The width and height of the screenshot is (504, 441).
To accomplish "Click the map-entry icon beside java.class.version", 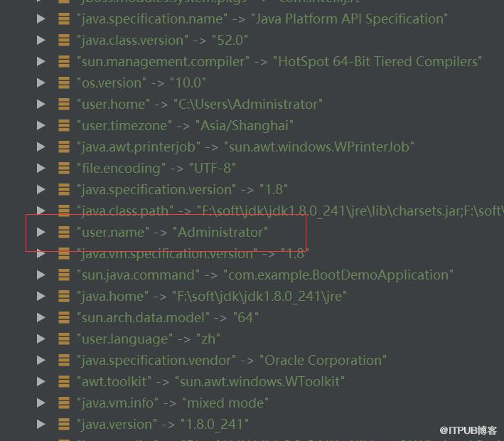I will (64, 41).
